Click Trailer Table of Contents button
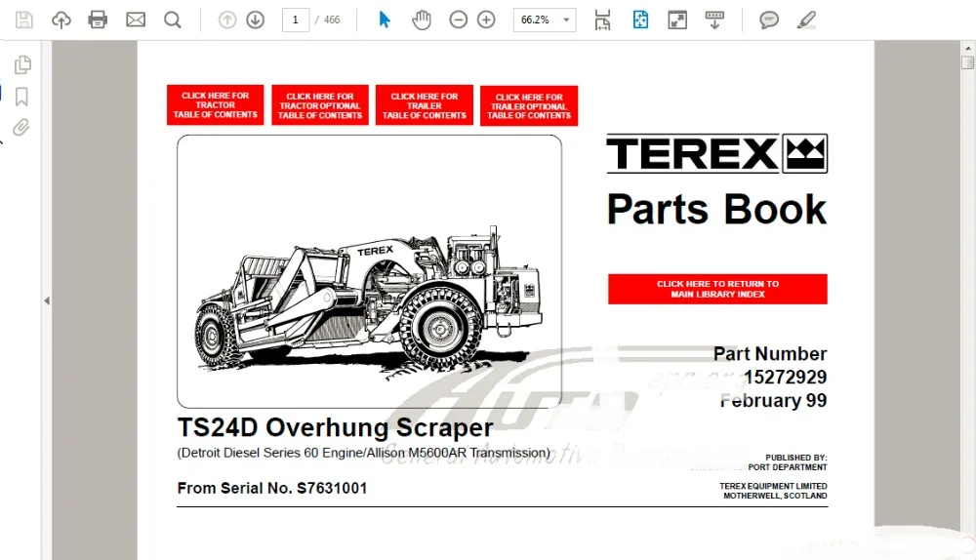This screenshot has width=976, height=560. (425, 105)
